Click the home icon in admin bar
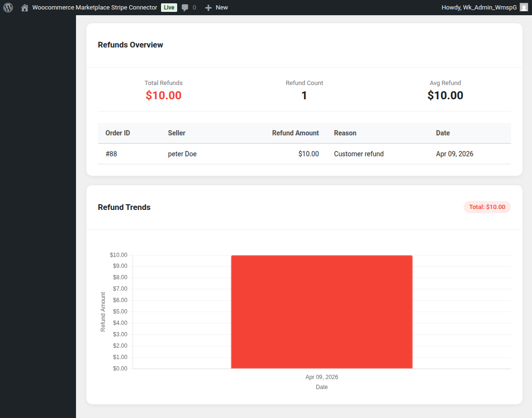The width and height of the screenshot is (532, 418). 25,8
